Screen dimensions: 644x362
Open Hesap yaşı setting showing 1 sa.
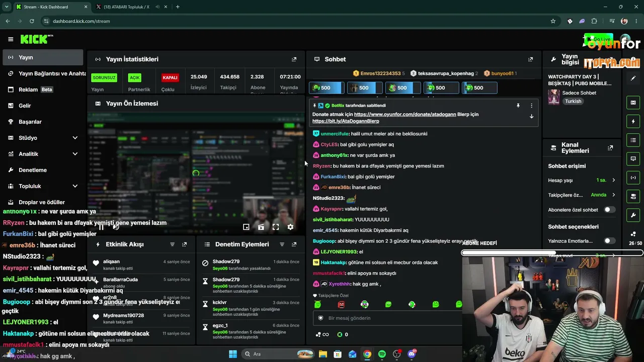582,180
